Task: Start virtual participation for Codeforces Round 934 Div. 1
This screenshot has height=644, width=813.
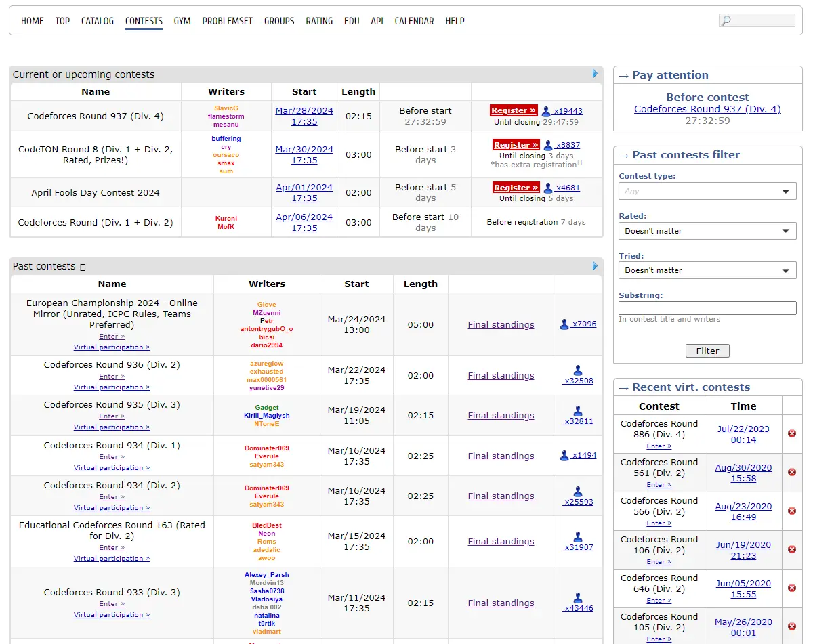Action: click(112, 467)
